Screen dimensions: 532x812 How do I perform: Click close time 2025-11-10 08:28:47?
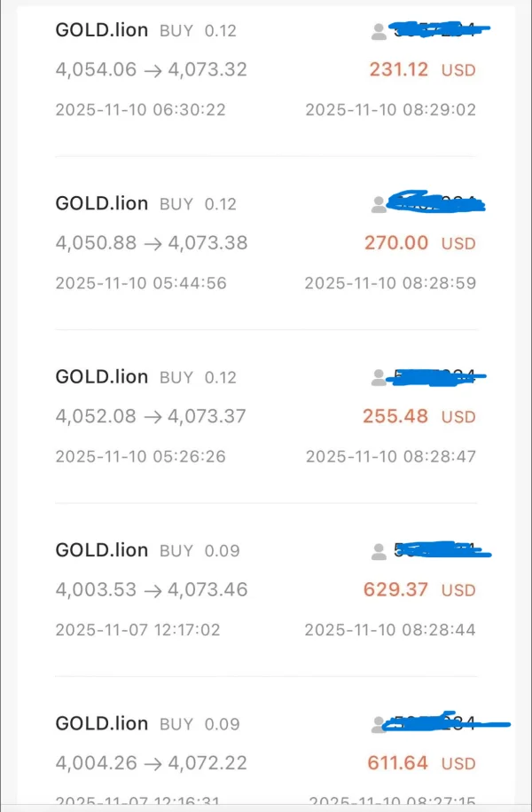tap(391, 457)
